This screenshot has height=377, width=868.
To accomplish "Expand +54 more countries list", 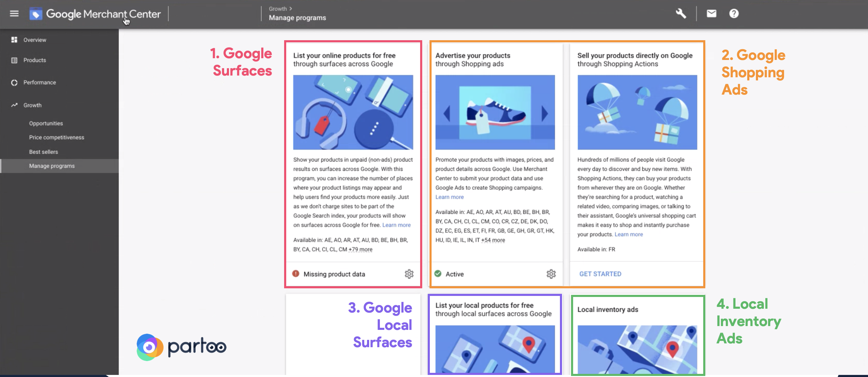I will 493,240.
